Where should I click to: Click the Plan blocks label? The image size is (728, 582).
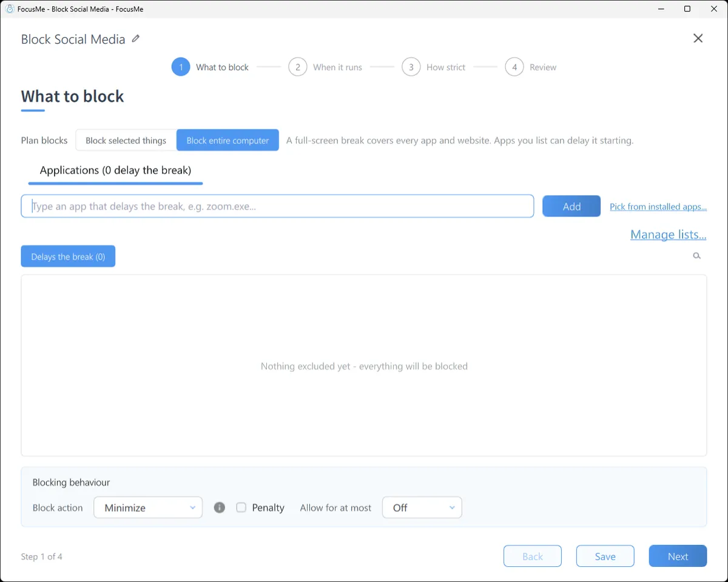[44, 140]
